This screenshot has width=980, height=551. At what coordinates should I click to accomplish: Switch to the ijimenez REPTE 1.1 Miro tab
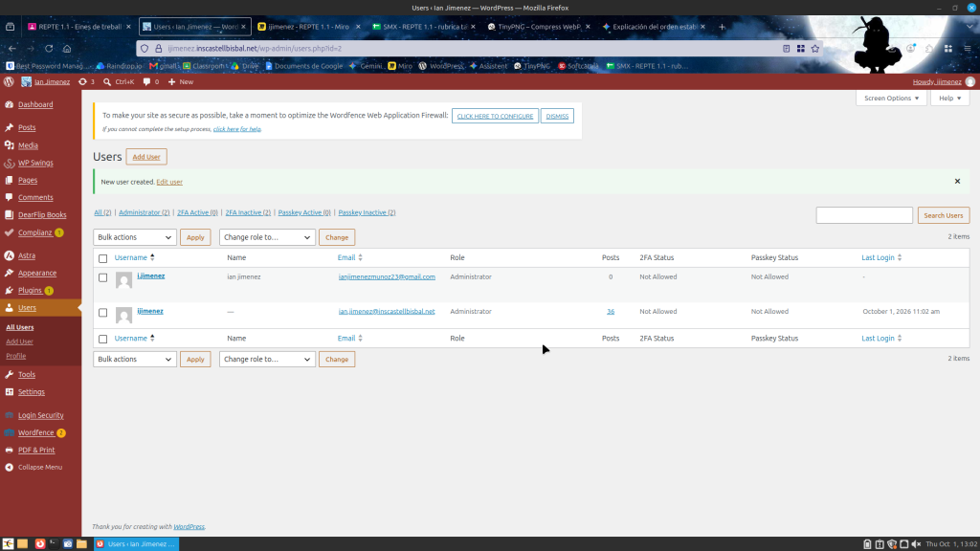coord(309,26)
